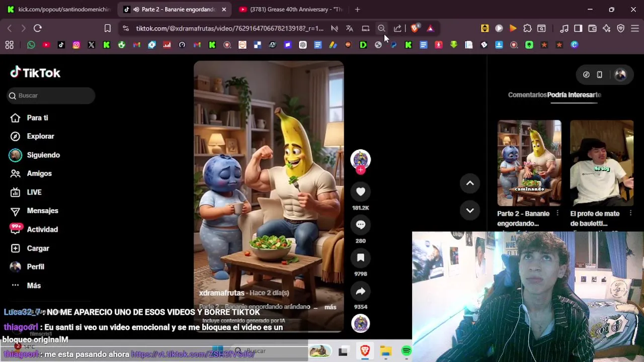Click the TikTok URL address bar
The image size is (644, 362).
229,28
